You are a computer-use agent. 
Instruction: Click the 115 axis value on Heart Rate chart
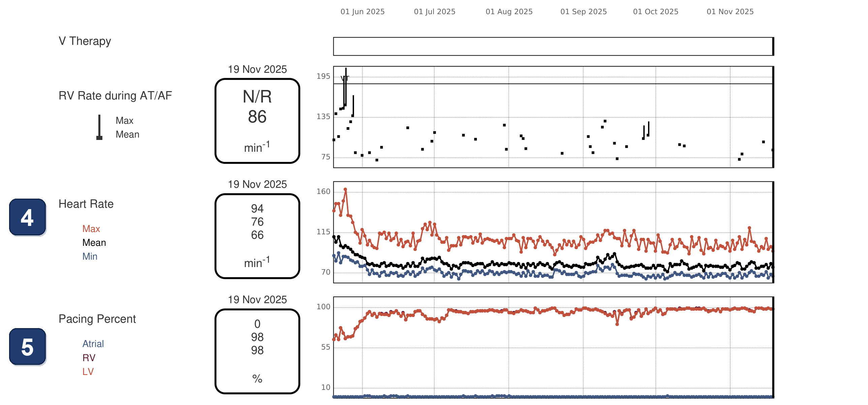(x=323, y=232)
